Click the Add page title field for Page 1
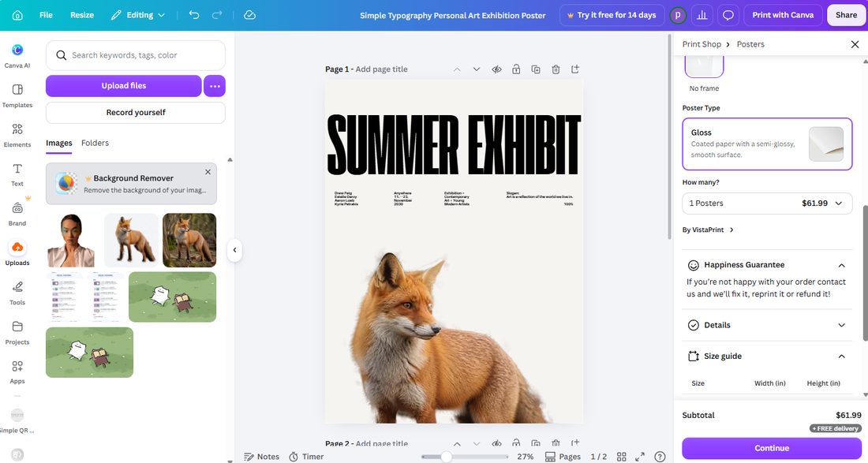The height and width of the screenshot is (463, 868). pos(381,69)
